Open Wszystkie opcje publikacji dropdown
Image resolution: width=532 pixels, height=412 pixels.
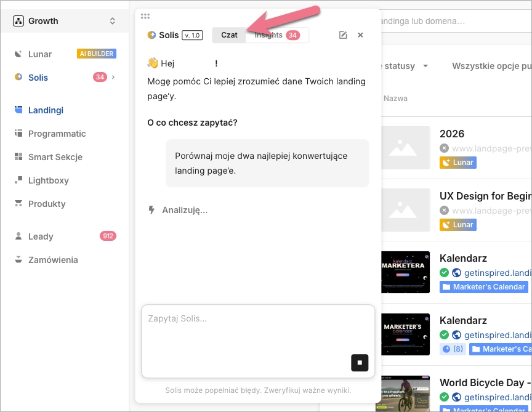(x=491, y=66)
